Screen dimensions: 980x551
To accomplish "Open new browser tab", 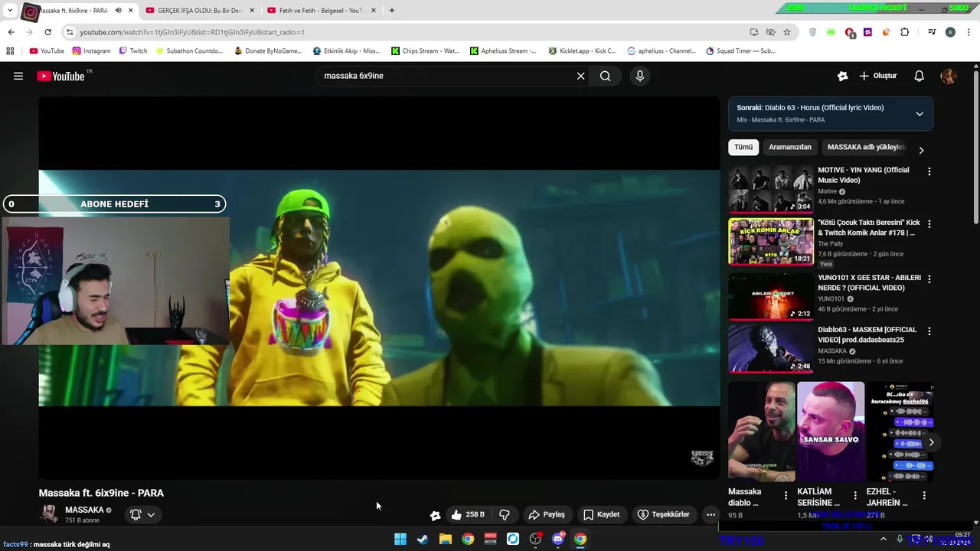I will [x=392, y=11].
